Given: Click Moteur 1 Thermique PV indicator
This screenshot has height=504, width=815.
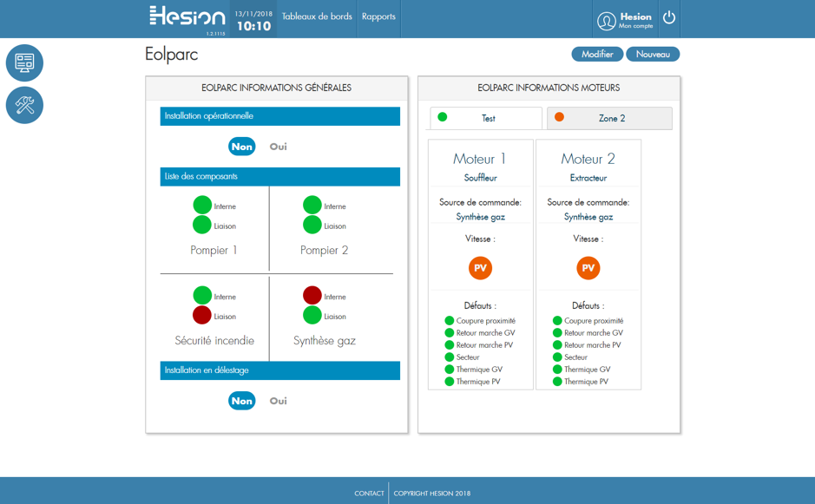Looking at the screenshot, I should point(450,382).
